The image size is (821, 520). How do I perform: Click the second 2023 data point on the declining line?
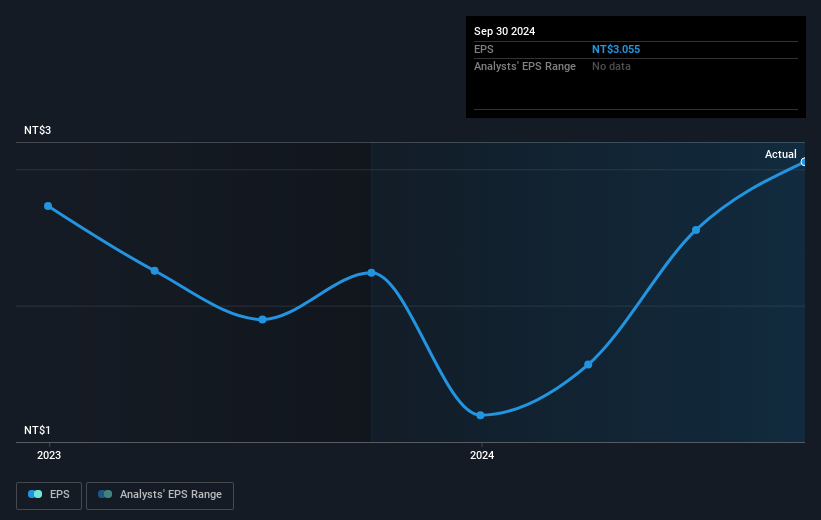[x=154, y=271]
